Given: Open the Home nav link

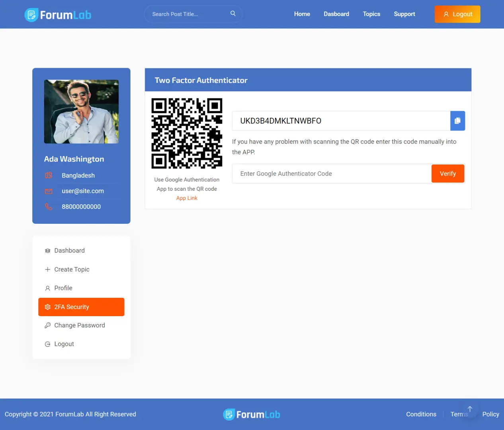Looking at the screenshot, I should click(x=302, y=14).
